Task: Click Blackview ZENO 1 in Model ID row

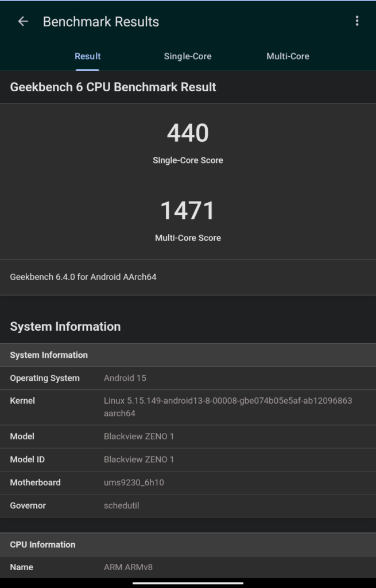Action: (139, 459)
